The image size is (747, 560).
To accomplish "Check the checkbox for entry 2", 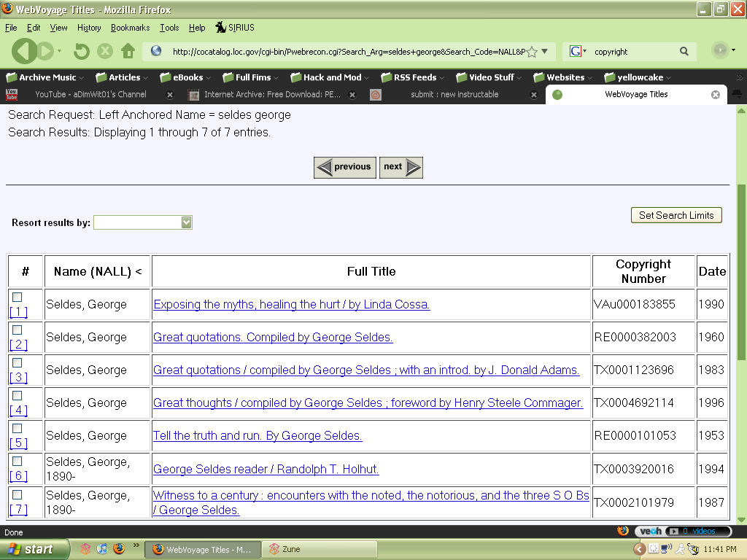I will [18, 330].
